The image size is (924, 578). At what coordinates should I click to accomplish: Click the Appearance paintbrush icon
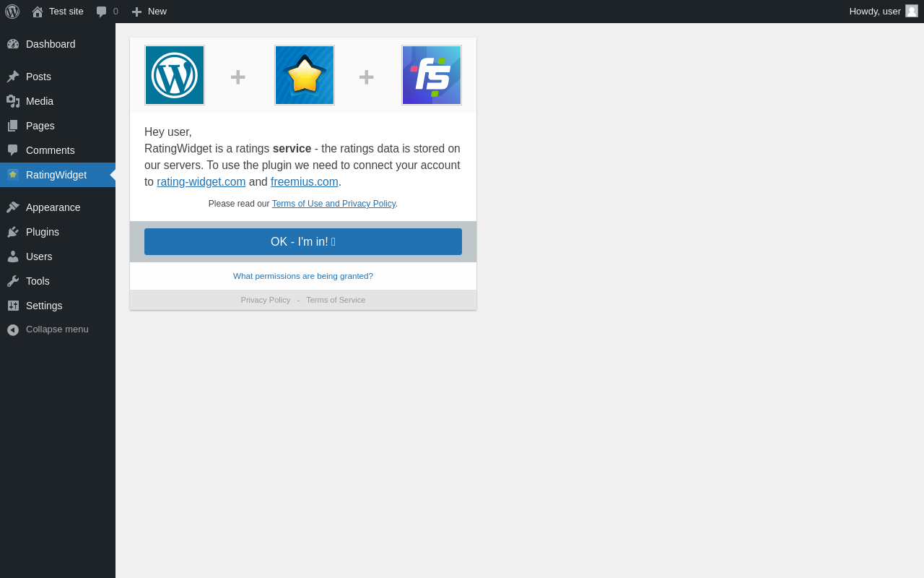click(13, 207)
